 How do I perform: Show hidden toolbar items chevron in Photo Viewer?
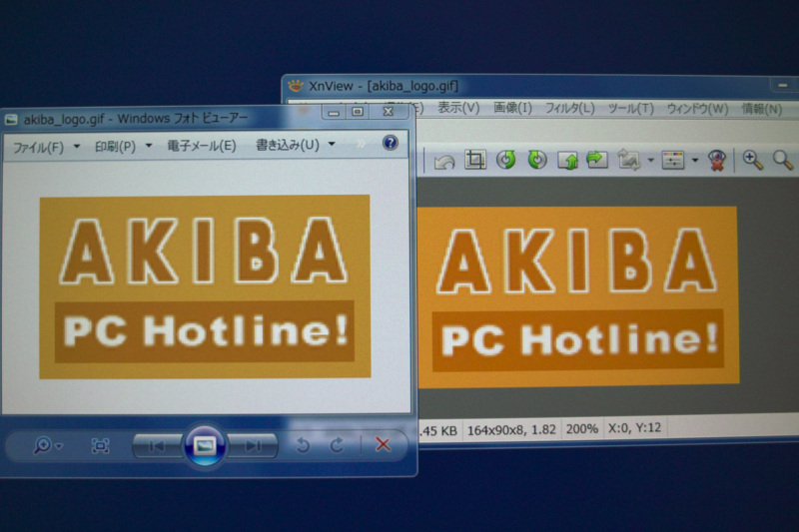click(x=361, y=144)
